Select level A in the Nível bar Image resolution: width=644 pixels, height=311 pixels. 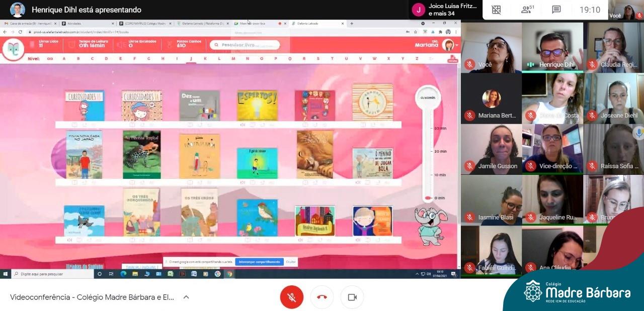tap(64, 59)
